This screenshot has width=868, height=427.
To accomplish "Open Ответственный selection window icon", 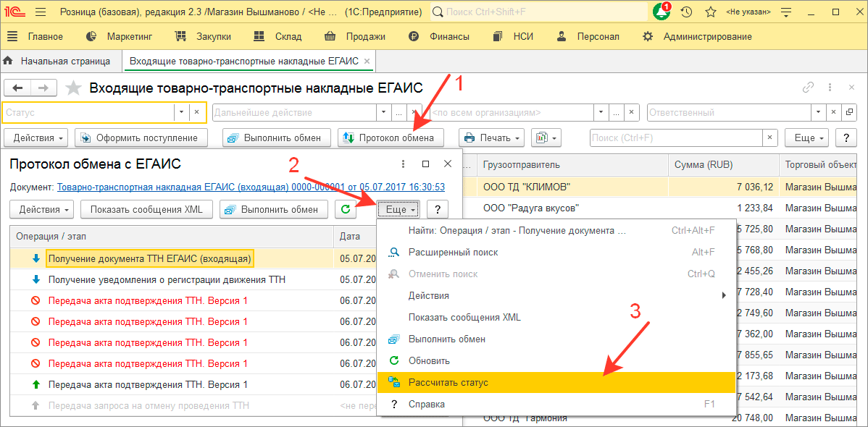I will click(x=849, y=112).
